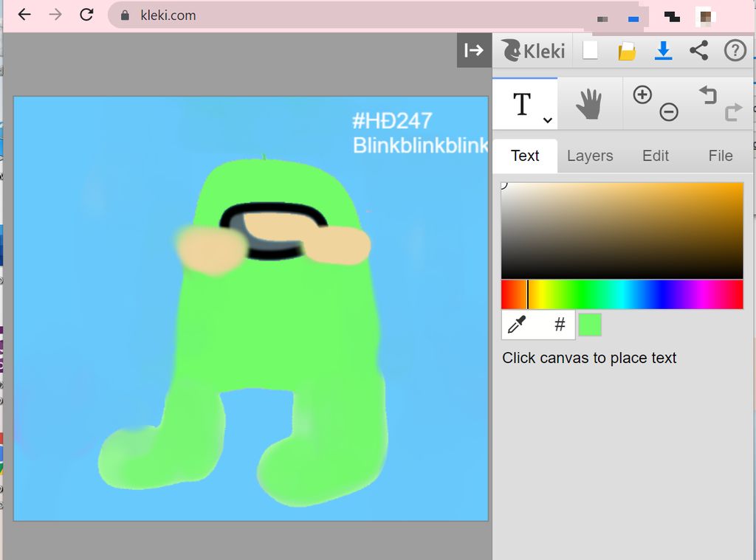Share the drawing
This screenshot has width=756, height=560.
(699, 50)
